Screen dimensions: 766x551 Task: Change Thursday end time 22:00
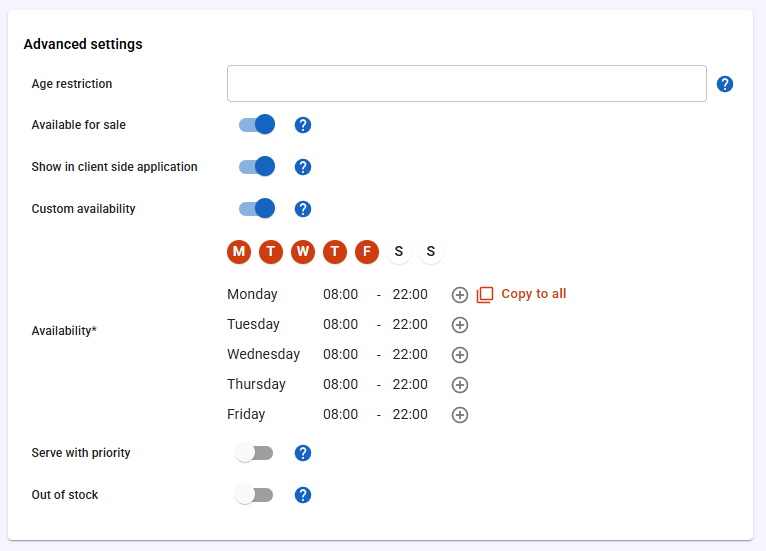tap(410, 384)
